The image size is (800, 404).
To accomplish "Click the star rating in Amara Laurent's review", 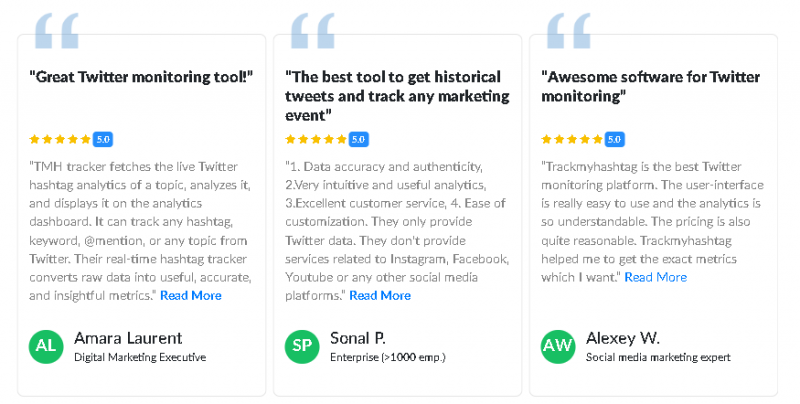I will (x=60, y=139).
